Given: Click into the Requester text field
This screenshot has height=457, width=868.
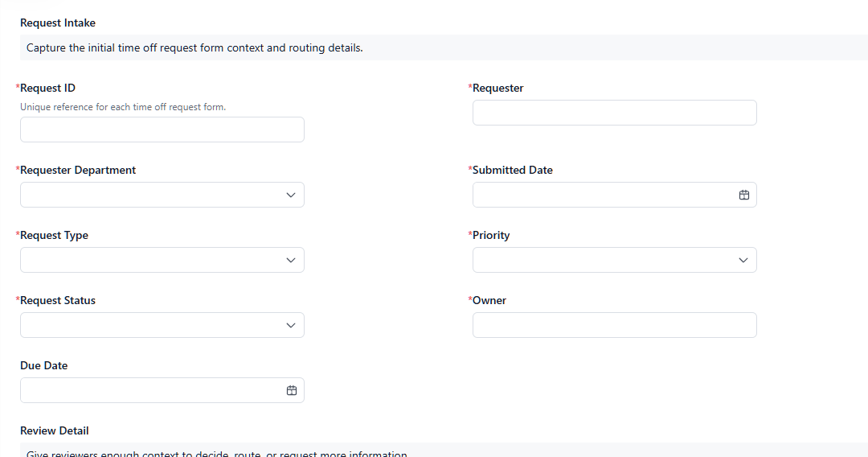Looking at the screenshot, I should pos(615,113).
